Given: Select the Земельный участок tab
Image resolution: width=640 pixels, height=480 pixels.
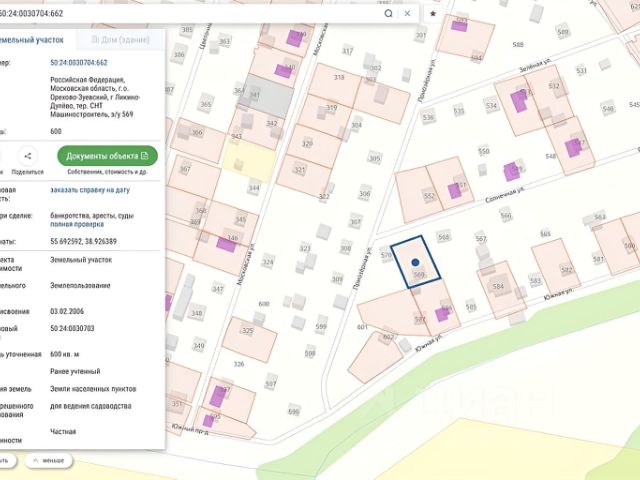Looking at the screenshot, I should tap(32, 40).
